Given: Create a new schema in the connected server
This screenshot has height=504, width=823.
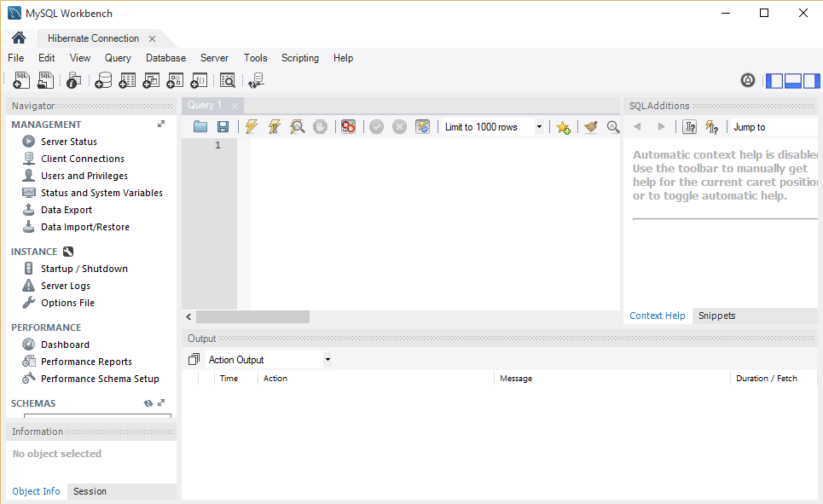Looking at the screenshot, I should tap(103, 79).
